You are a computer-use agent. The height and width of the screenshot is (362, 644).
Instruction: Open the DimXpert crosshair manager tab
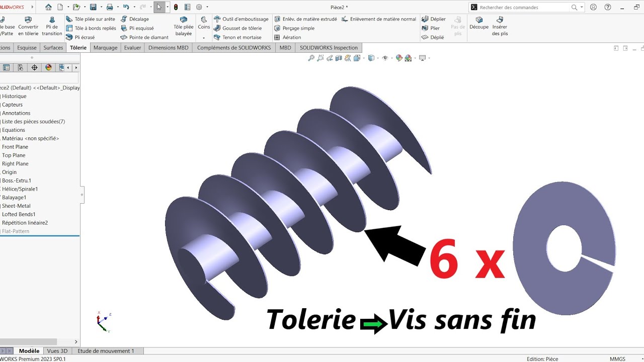[34, 67]
